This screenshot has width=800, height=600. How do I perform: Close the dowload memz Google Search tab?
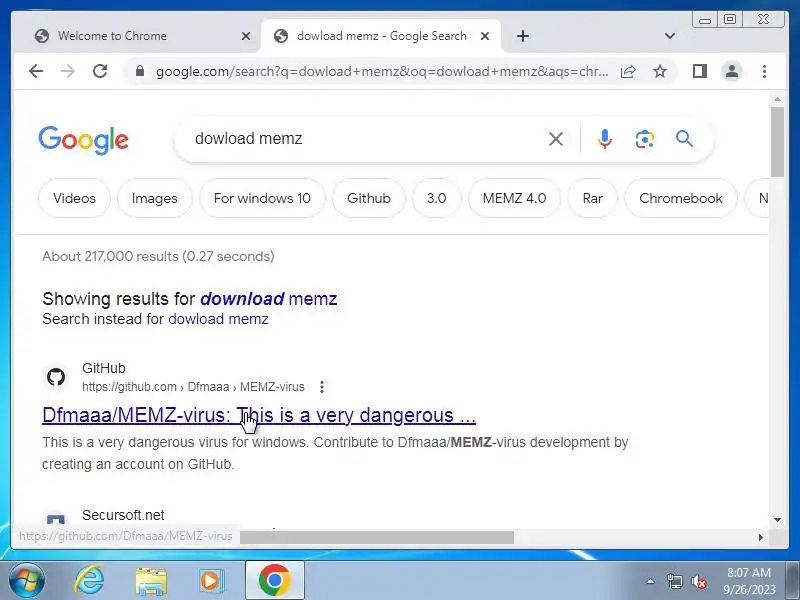(485, 36)
